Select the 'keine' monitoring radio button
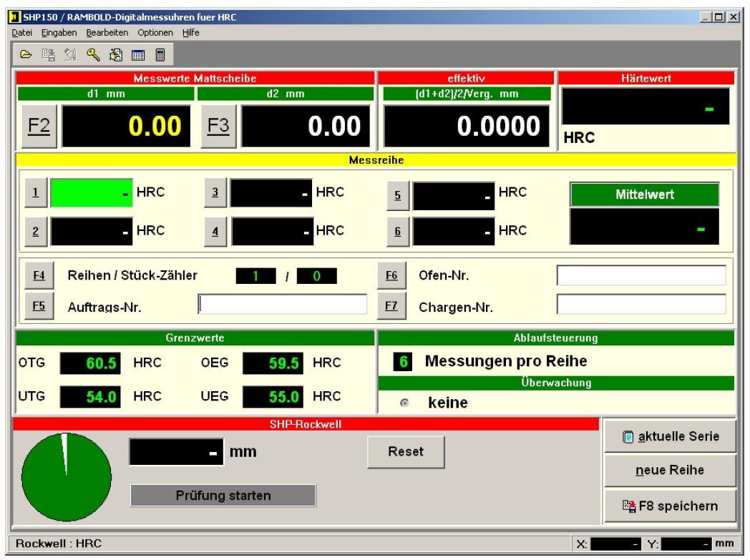Viewport: 750px width, 560px height. (x=405, y=403)
